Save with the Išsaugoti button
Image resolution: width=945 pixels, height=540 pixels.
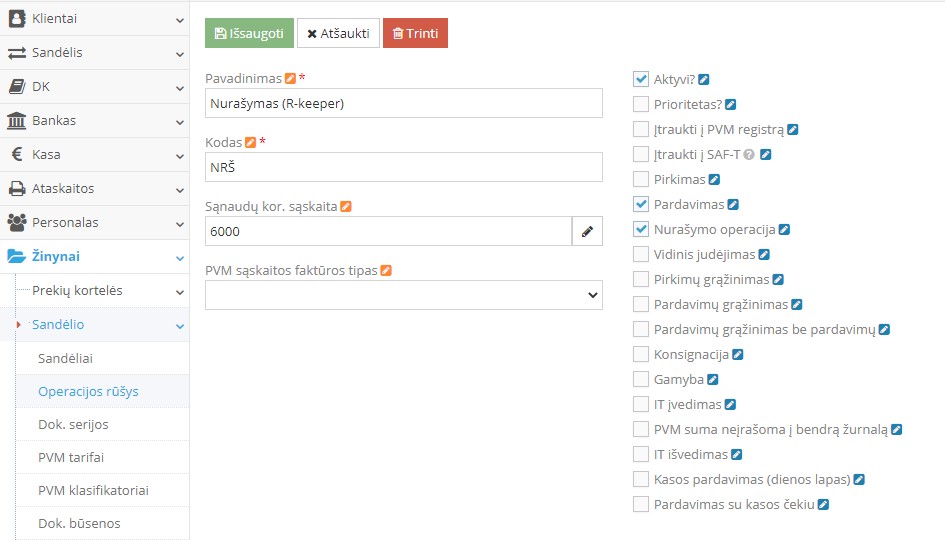coord(249,33)
